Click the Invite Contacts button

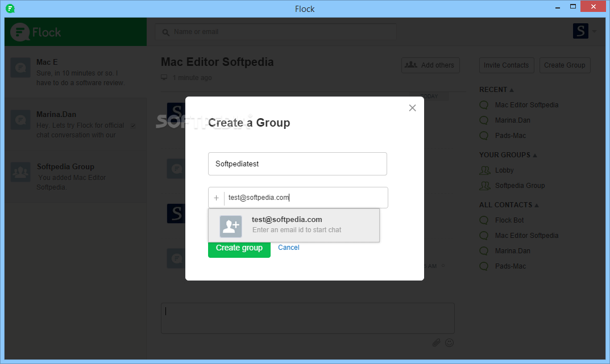click(x=506, y=65)
